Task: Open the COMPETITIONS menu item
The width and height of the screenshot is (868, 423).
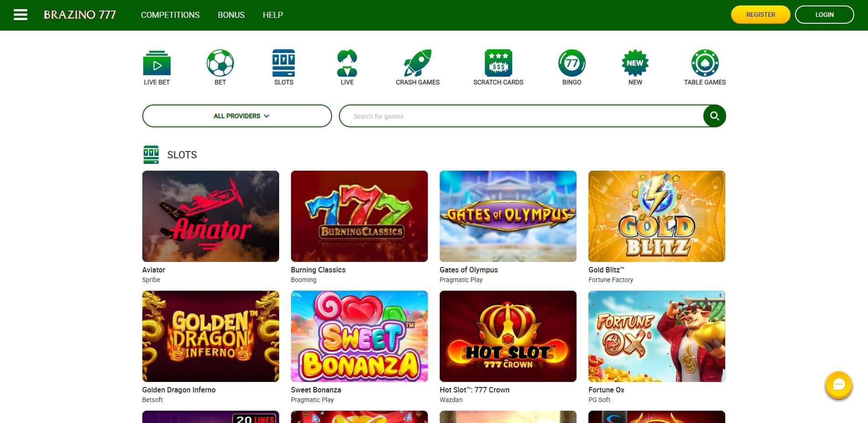Action: pyautogui.click(x=170, y=15)
